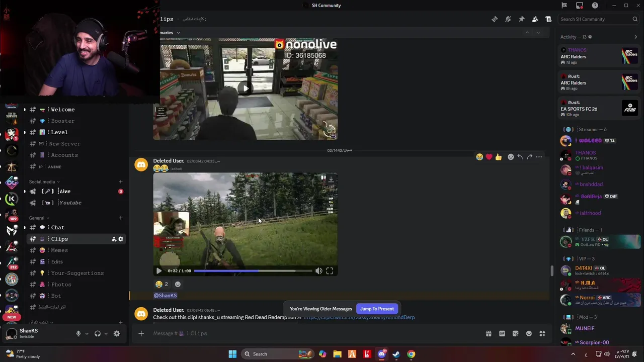
Task: Collapse the Social media category
Action: click(44, 182)
